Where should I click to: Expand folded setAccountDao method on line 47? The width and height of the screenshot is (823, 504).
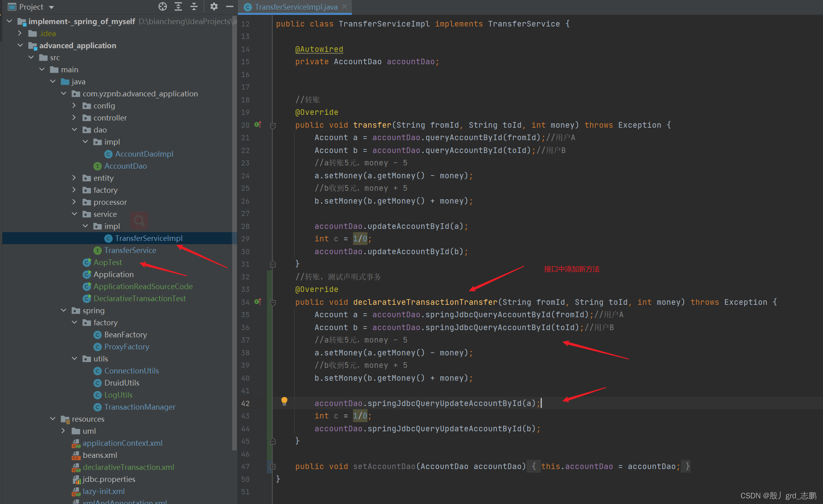[273, 467]
